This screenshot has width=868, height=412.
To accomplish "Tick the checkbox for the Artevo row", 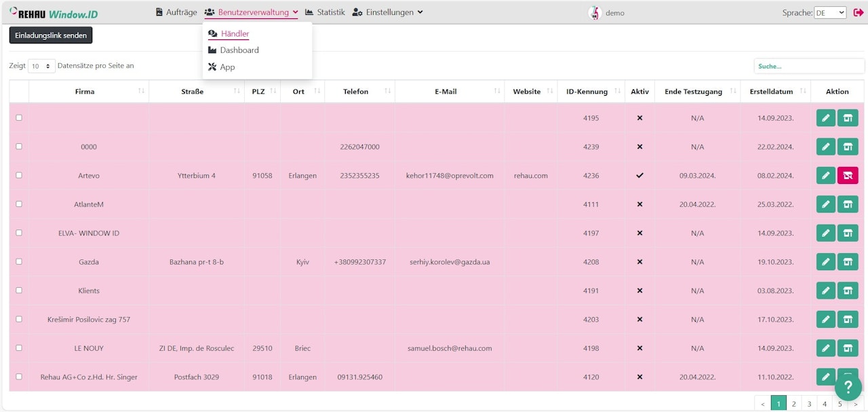I will point(19,175).
